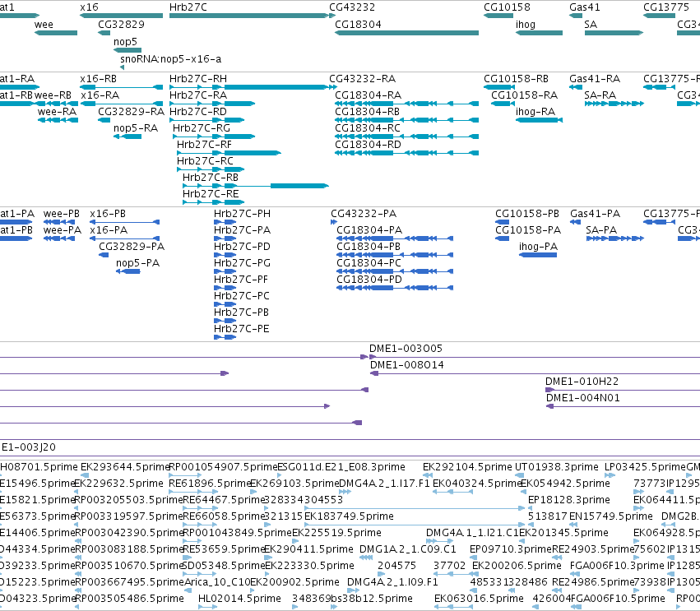
Task: Select the wee-RA transcript label
Action: click(57, 112)
